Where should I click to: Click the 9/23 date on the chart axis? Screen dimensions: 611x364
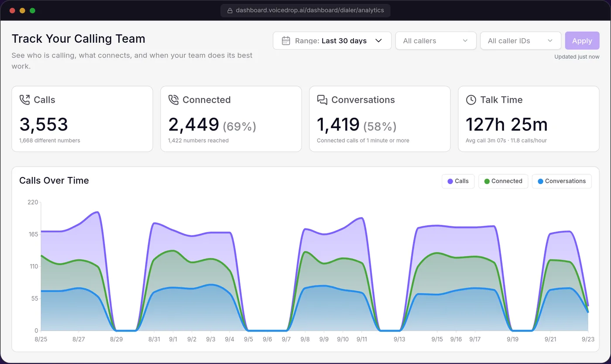(x=588, y=339)
